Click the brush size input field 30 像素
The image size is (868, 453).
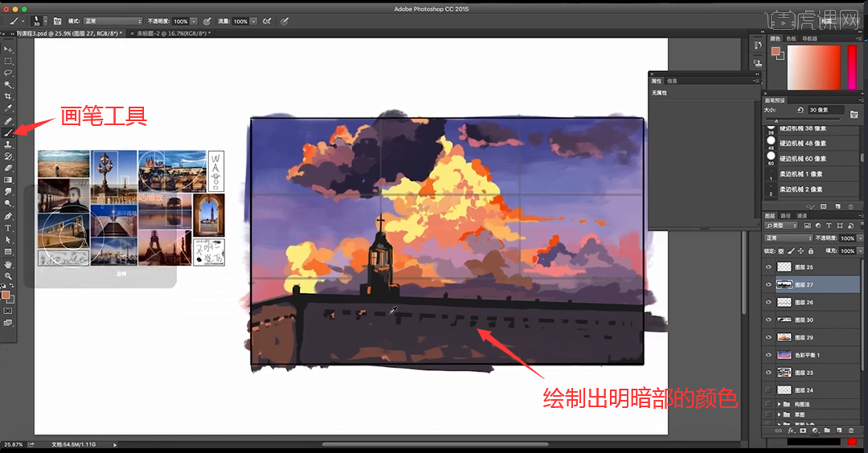tap(826, 110)
